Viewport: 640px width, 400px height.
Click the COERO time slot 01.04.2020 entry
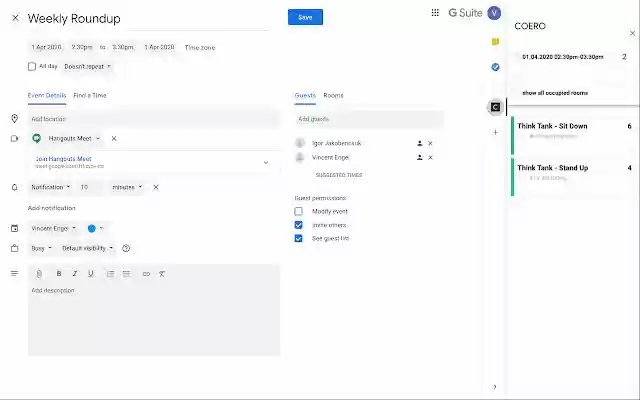coord(563,57)
